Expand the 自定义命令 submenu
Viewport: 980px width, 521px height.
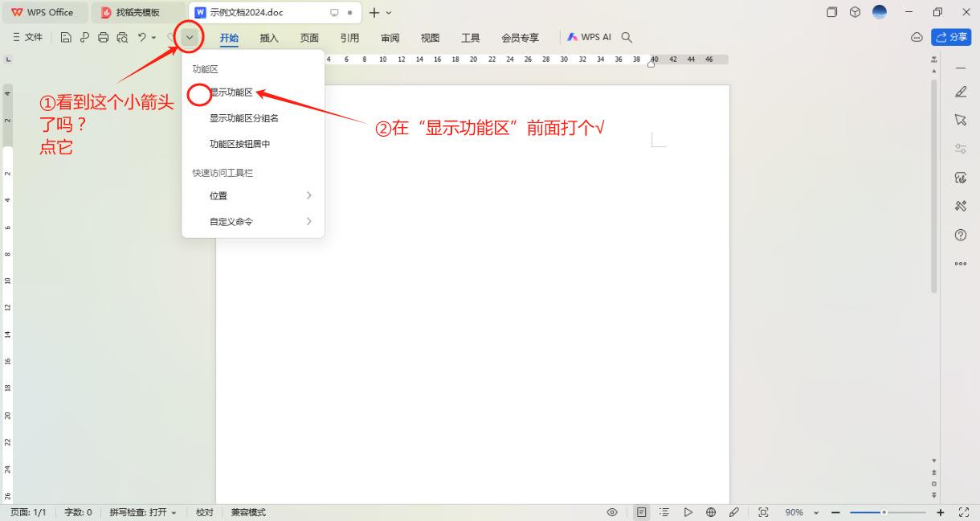click(253, 221)
